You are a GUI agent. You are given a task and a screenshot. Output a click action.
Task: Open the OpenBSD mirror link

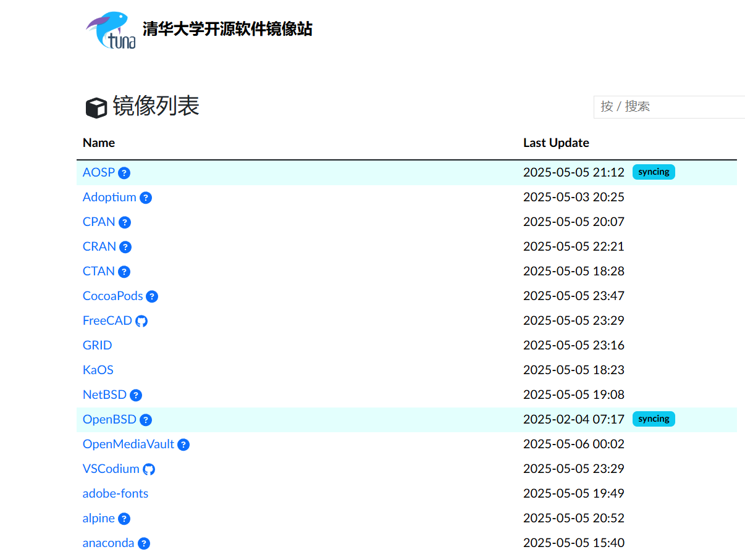click(x=109, y=419)
